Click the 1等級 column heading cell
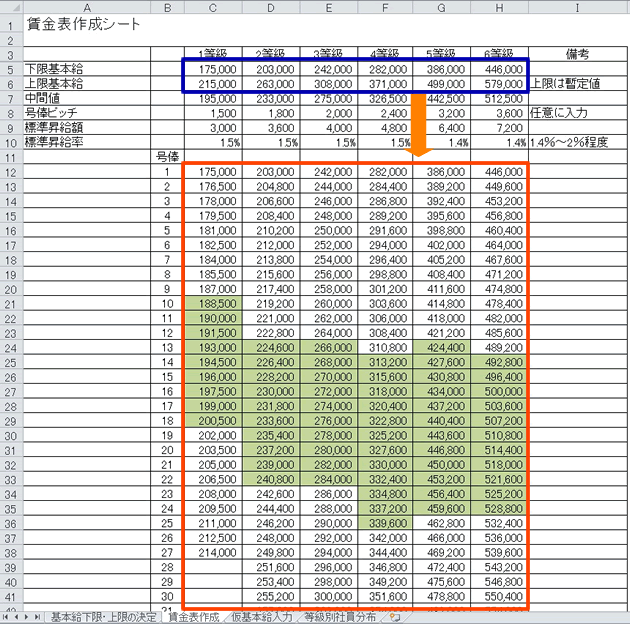Viewport: 630px width, 624px height. pyautogui.click(x=213, y=54)
